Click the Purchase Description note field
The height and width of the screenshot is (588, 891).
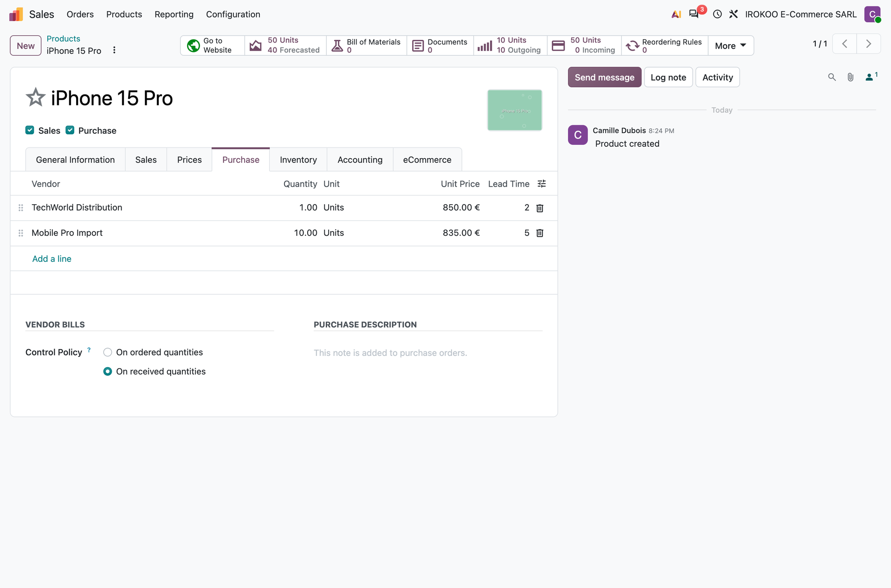[428, 353]
